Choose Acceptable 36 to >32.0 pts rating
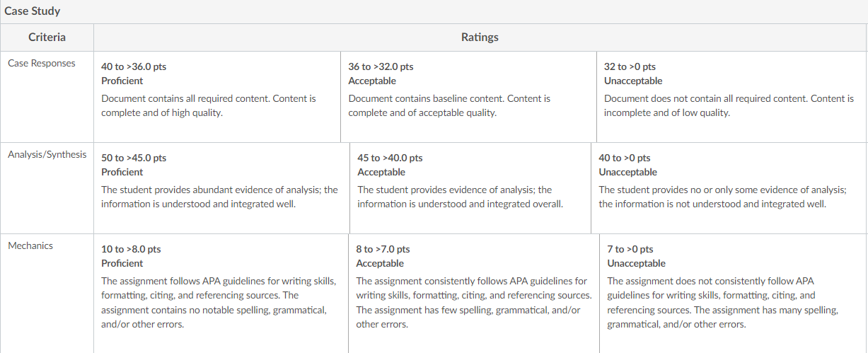This screenshot has height=353, width=868. click(469, 97)
